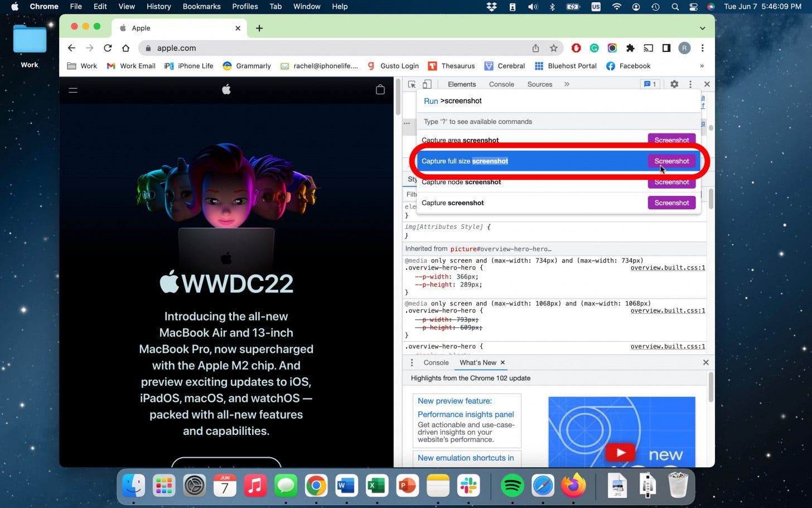
Task: Launch Spotify from the Dock
Action: pyautogui.click(x=512, y=486)
